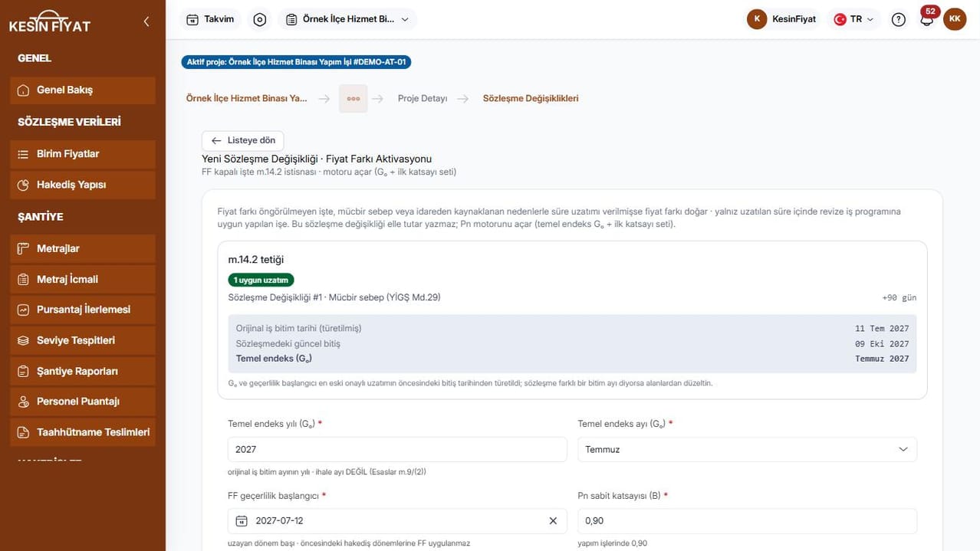The height and width of the screenshot is (551, 980).
Task: Click the Aktif proje badge
Action: tap(296, 62)
